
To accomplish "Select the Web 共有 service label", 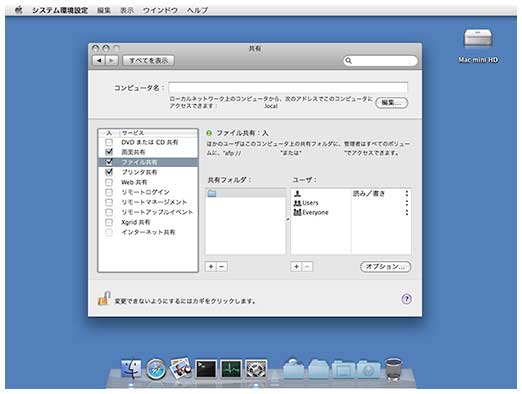I will point(134,182).
